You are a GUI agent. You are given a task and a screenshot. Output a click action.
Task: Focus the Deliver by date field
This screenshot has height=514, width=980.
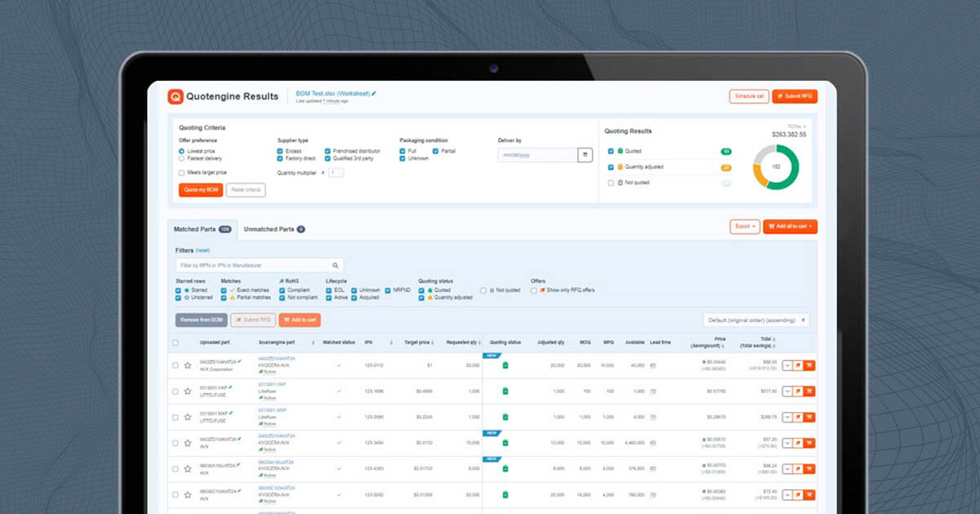click(x=537, y=155)
